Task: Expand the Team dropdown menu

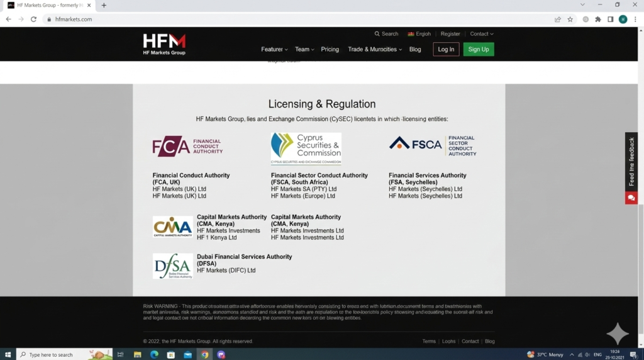Action: (x=304, y=49)
